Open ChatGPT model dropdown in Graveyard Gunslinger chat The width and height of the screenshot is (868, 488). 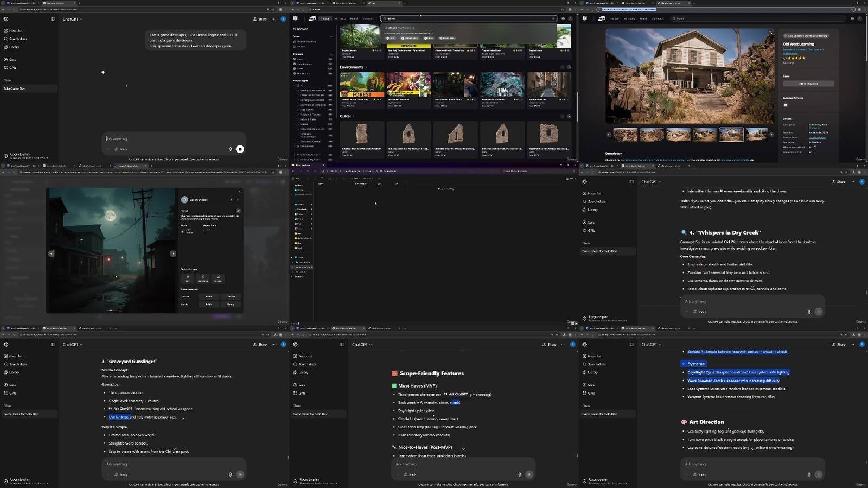tap(72, 345)
